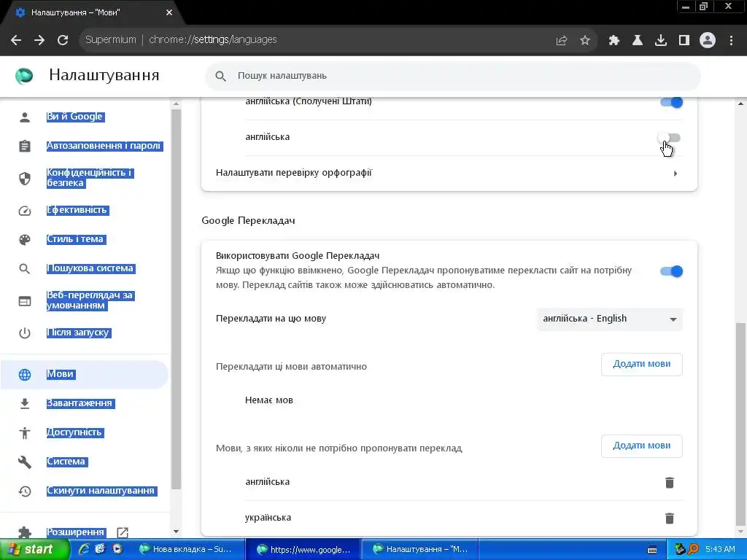Open Internet Explorer quick launch icon
Viewport: 747px width, 560px height.
coord(84,549)
